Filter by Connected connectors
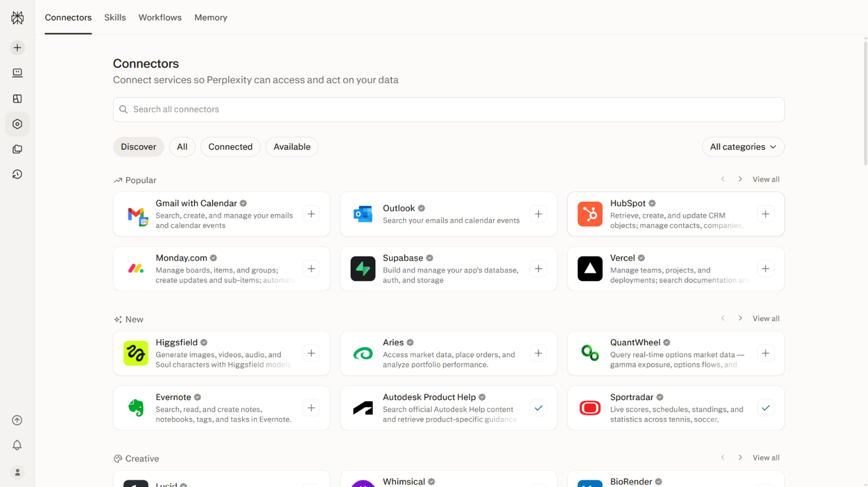Viewport: 868px width, 487px height. click(230, 147)
